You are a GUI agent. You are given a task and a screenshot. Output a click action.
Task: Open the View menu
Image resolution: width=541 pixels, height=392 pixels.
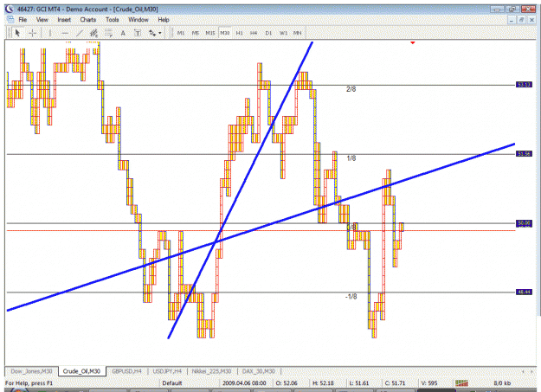pos(42,20)
